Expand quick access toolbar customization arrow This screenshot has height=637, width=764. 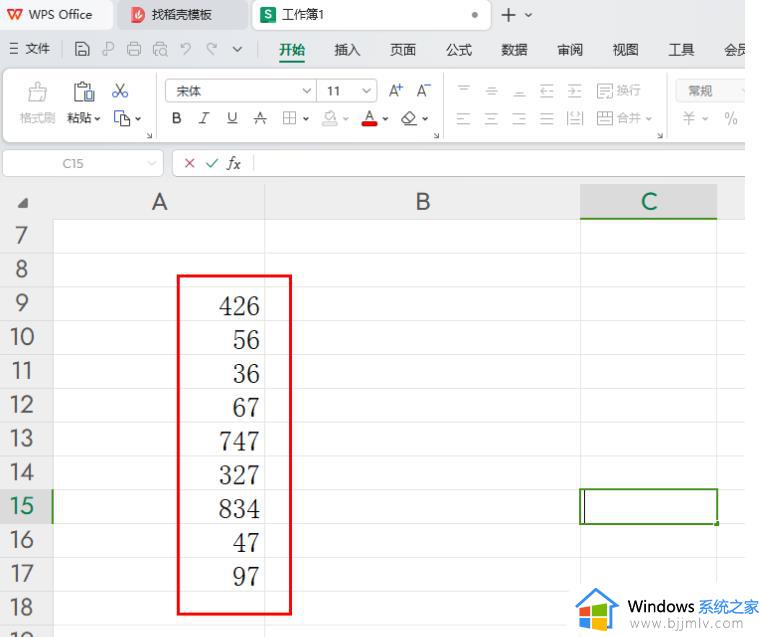237,49
